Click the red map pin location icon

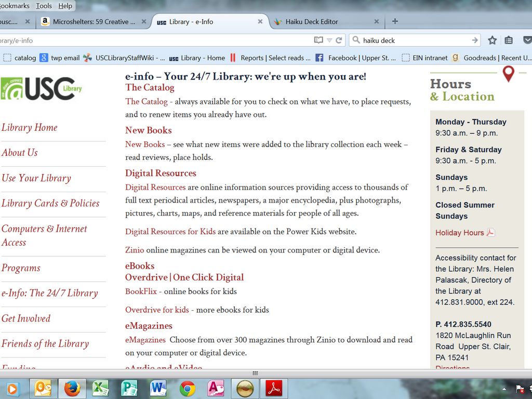[508, 74]
